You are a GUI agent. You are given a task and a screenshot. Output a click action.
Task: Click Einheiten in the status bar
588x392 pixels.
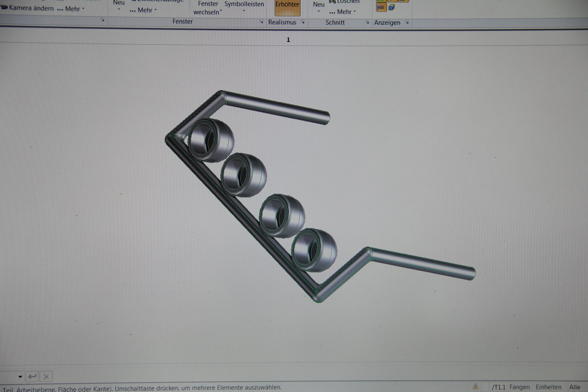click(548, 387)
